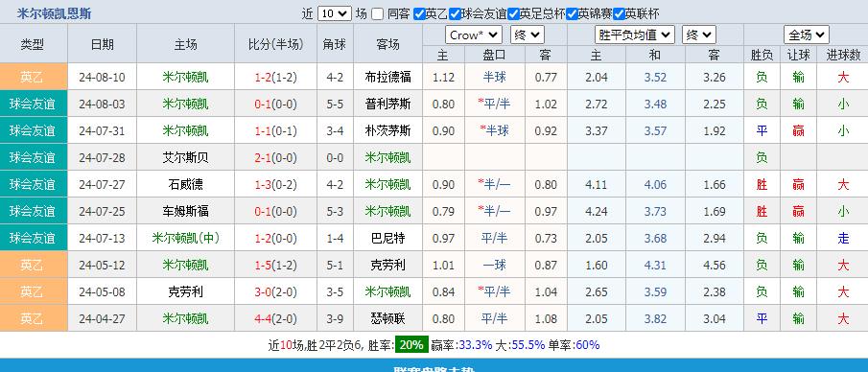Click the 胜 result in 车姆斯福 row
The width and height of the screenshot is (868, 372).
pyautogui.click(x=762, y=212)
